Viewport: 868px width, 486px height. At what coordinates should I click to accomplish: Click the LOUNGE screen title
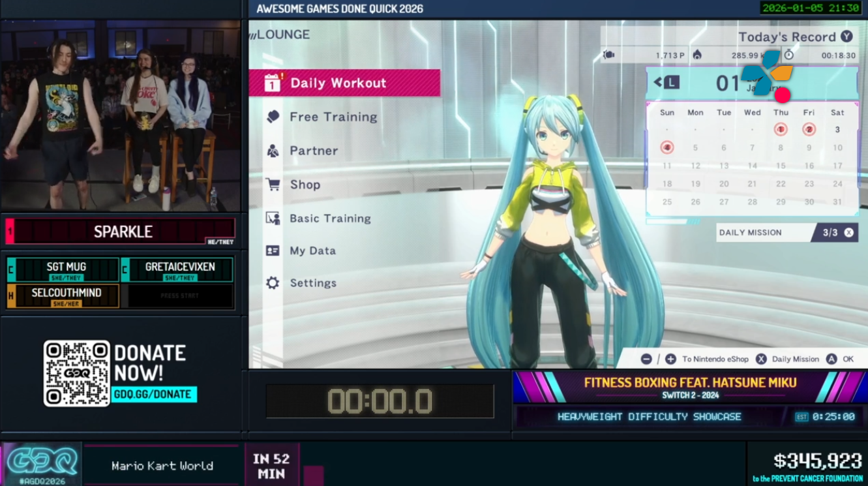(283, 35)
